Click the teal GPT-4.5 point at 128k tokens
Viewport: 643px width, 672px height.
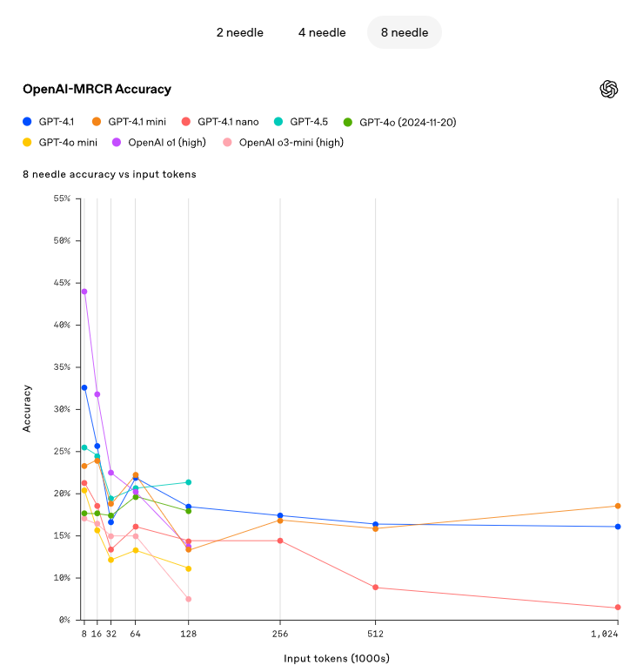189,482
